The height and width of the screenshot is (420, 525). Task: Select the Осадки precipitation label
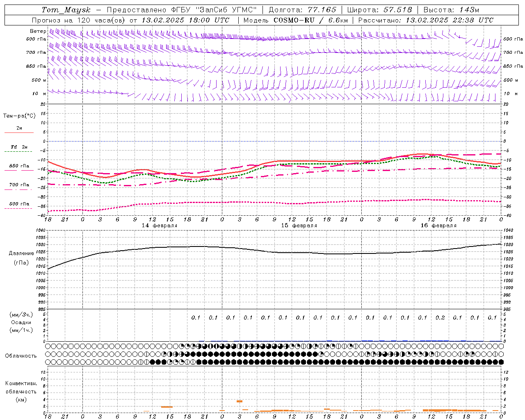coord(21,322)
